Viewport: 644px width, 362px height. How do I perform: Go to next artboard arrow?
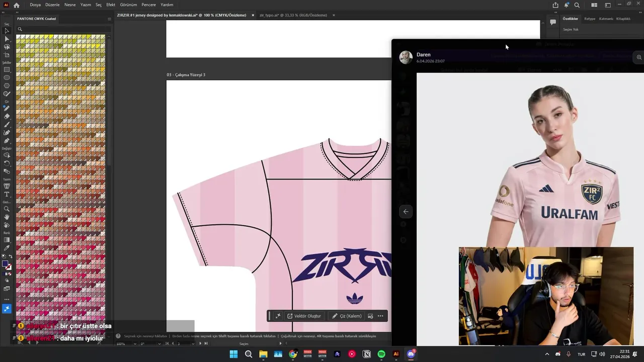[200, 343]
